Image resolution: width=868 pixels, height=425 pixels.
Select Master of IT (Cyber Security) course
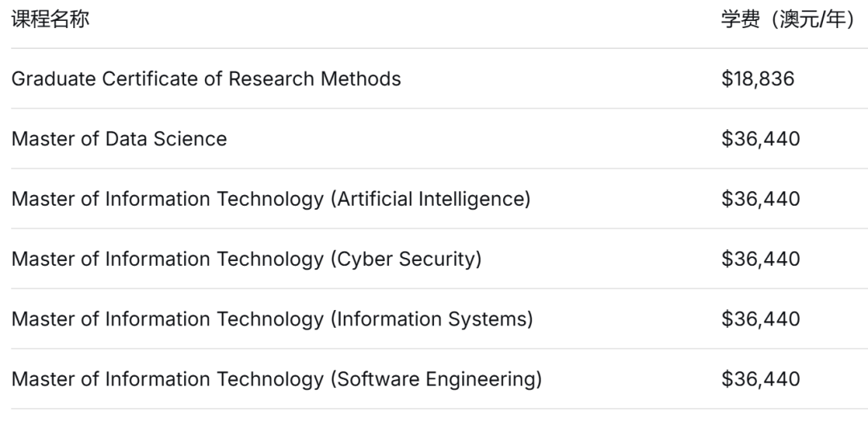coord(246,259)
